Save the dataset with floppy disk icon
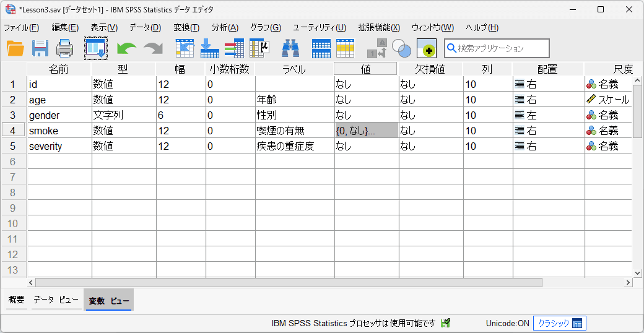The height and width of the screenshot is (333, 644). click(40, 48)
